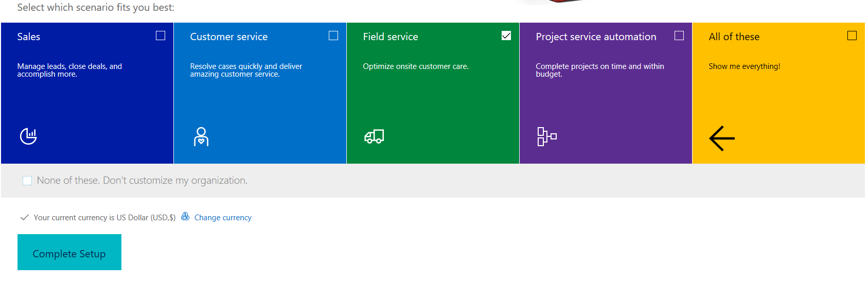The image size is (868, 282).
Task: Click 'Complete projects on time' description
Action: pyautogui.click(x=600, y=70)
